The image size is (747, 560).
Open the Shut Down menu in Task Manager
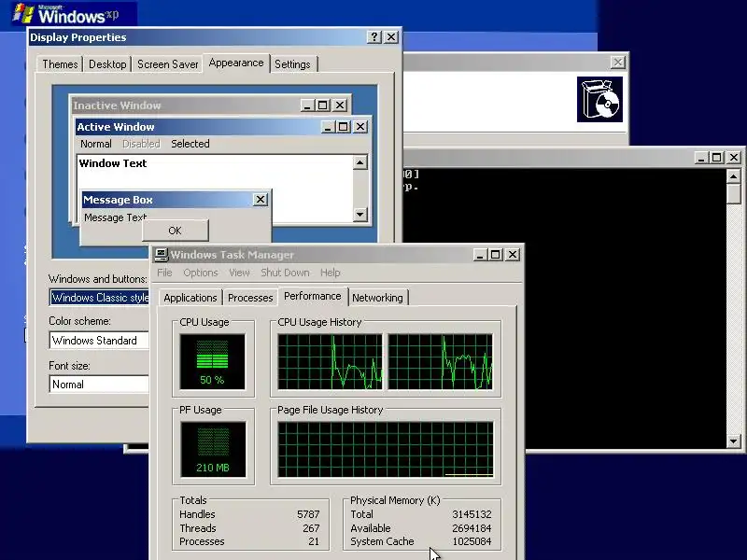coord(285,273)
